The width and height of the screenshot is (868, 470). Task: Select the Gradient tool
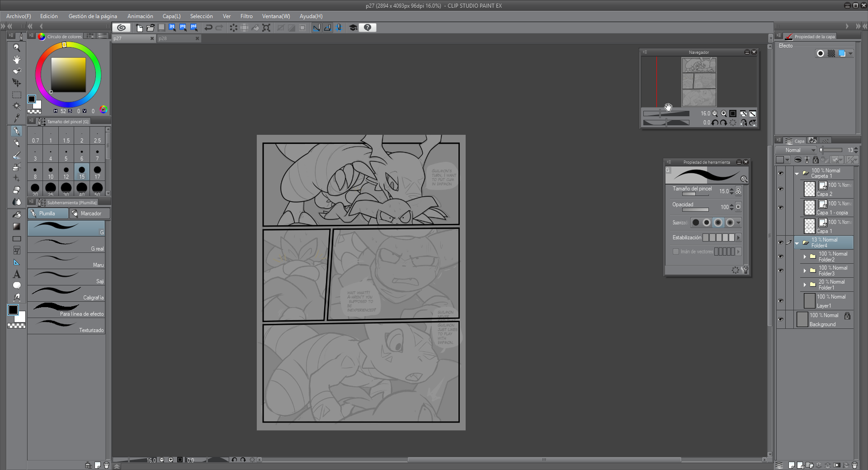(x=17, y=227)
